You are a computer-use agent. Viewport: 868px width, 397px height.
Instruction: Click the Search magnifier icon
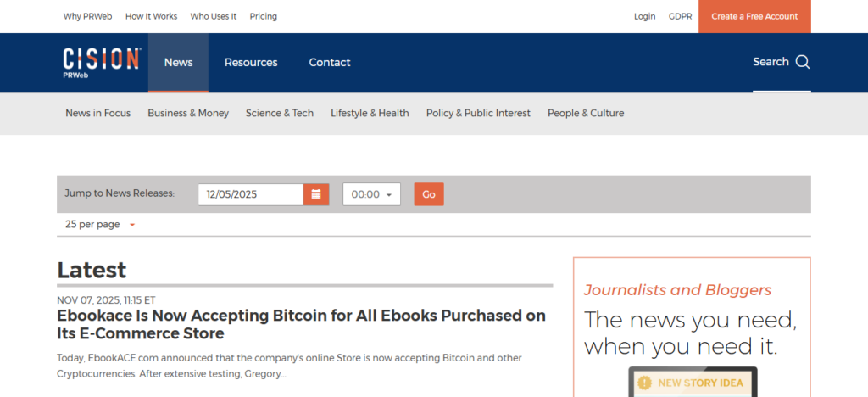[803, 62]
